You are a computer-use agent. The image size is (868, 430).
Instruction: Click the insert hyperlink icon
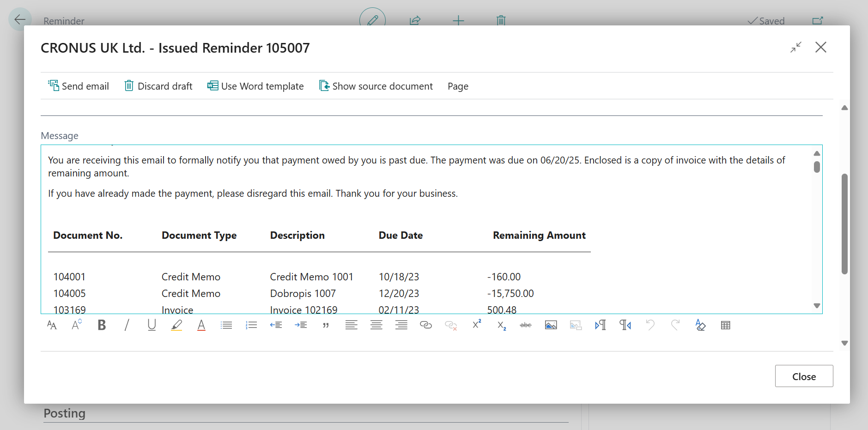(x=426, y=325)
